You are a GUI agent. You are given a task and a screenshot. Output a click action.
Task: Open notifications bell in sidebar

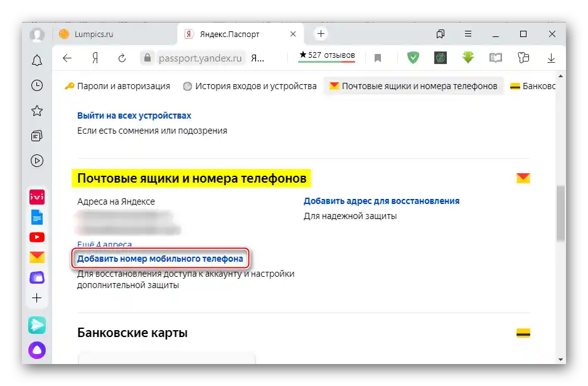tap(37, 60)
